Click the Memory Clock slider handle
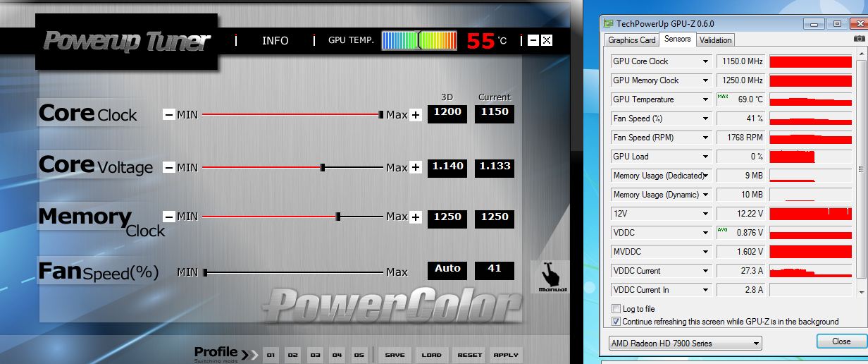This screenshot has width=868, height=364. click(x=338, y=217)
